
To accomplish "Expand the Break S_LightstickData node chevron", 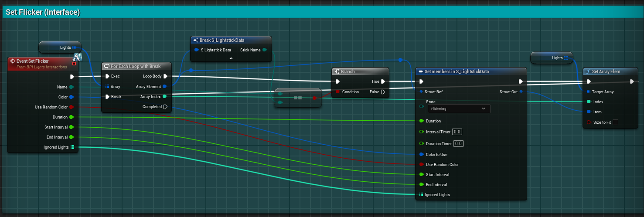I will point(231,58).
